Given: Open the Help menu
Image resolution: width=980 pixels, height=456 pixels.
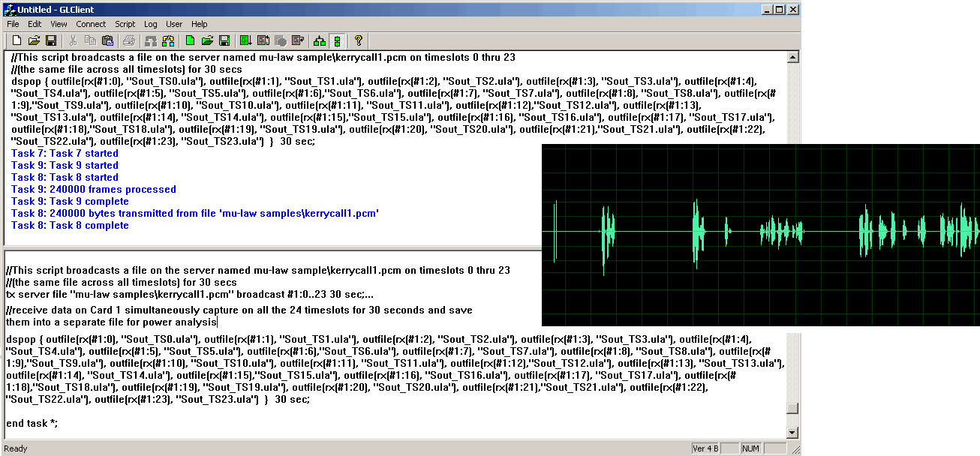Looking at the screenshot, I should pyautogui.click(x=199, y=24).
